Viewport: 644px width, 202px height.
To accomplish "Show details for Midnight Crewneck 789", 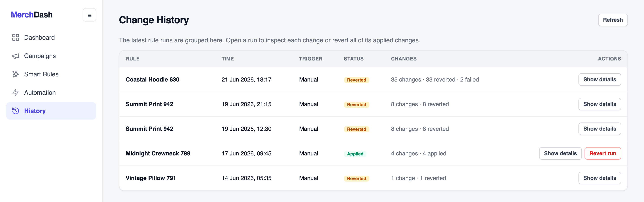I will click(560, 153).
